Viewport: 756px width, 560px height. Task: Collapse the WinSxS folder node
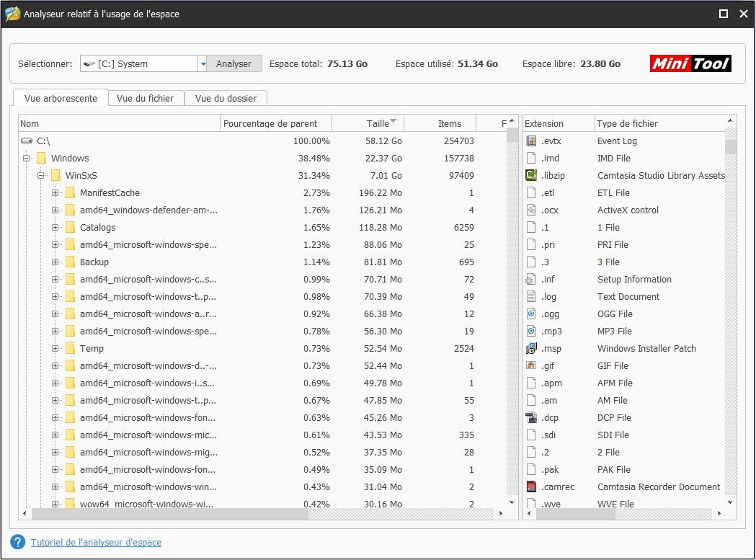(x=41, y=175)
